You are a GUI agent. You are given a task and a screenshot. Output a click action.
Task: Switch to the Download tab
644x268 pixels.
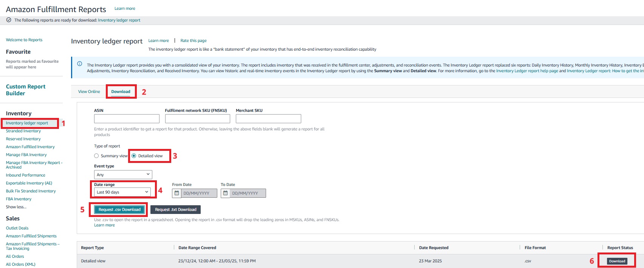[x=121, y=91]
